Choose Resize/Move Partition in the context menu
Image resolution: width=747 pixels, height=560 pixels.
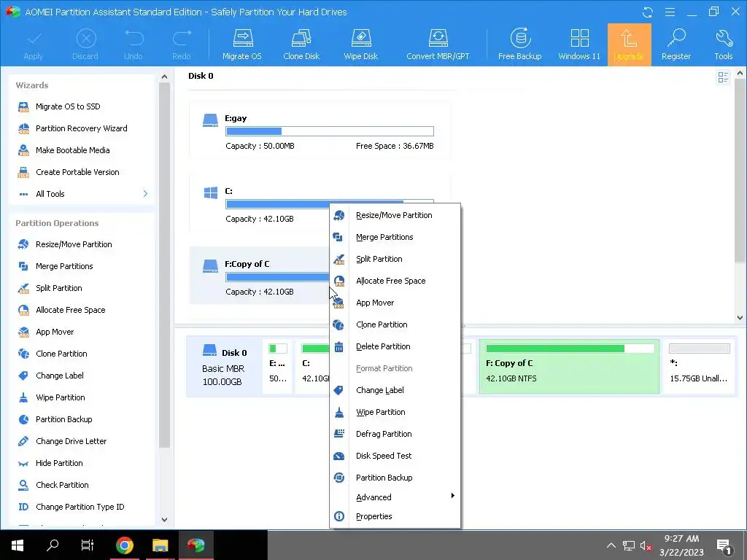click(x=395, y=215)
